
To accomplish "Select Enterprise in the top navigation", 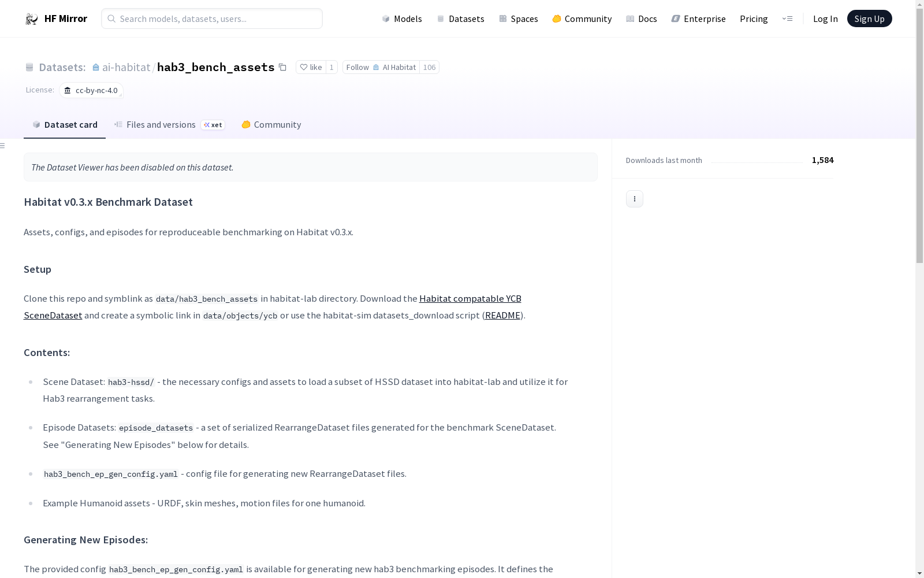I will click(x=698, y=18).
